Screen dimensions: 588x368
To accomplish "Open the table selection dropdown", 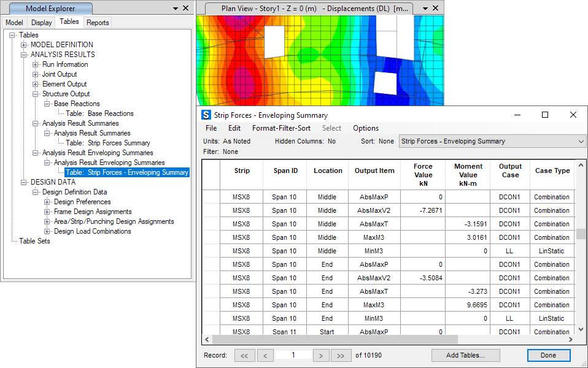I will pyautogui.click(x=581, y=142).
